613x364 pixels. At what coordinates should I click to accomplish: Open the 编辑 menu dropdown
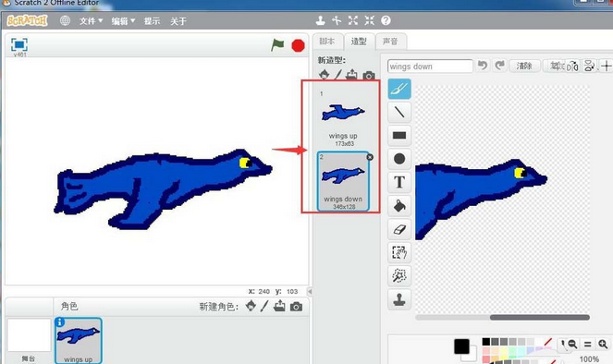pos(123,21)
